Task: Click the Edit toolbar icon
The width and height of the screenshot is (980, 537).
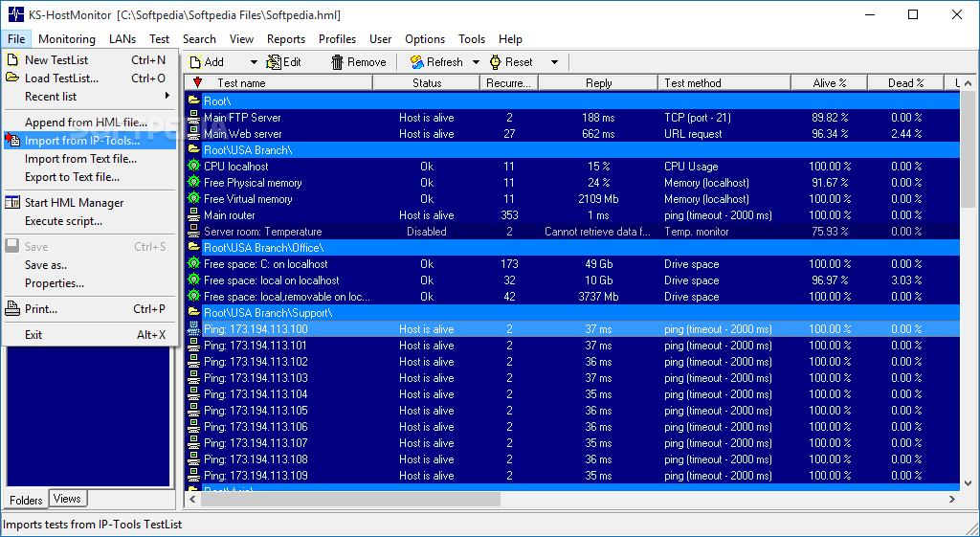Action: [273, 62]
